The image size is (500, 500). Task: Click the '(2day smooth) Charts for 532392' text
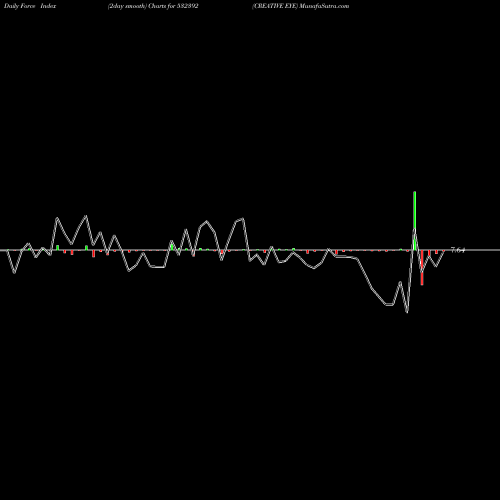click(153, 6)
